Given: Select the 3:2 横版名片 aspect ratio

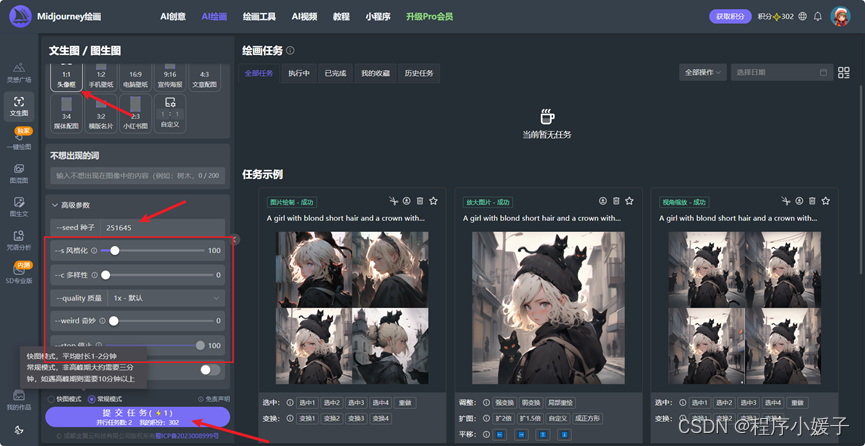Looking at the screenshot, I should click(x=101, y=113).
